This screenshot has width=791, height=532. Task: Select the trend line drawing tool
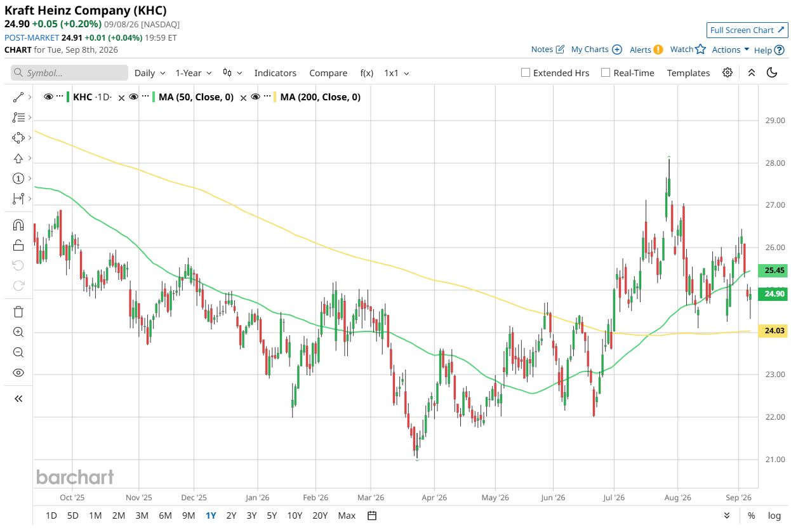pos(18,97)
